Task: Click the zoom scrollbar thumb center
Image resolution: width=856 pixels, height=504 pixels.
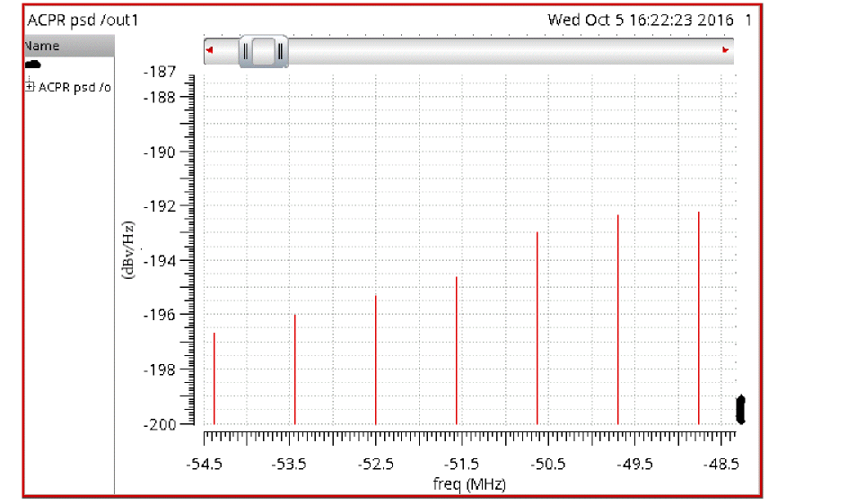Action: click(263, 52)
